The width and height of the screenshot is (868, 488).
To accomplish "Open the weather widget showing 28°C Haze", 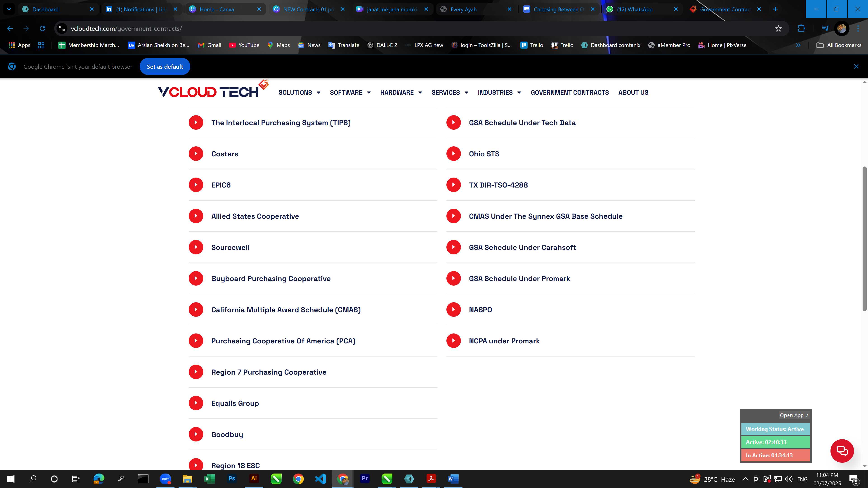I will tap(712, 479).
